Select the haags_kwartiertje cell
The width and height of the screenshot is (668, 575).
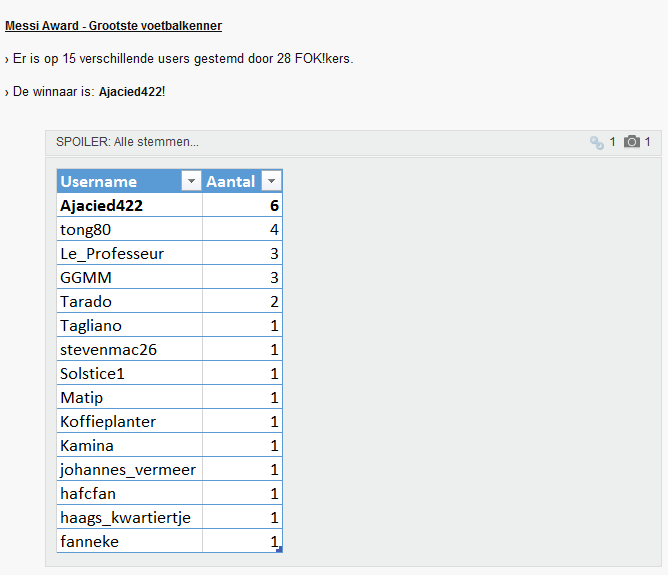click(130, 518)
